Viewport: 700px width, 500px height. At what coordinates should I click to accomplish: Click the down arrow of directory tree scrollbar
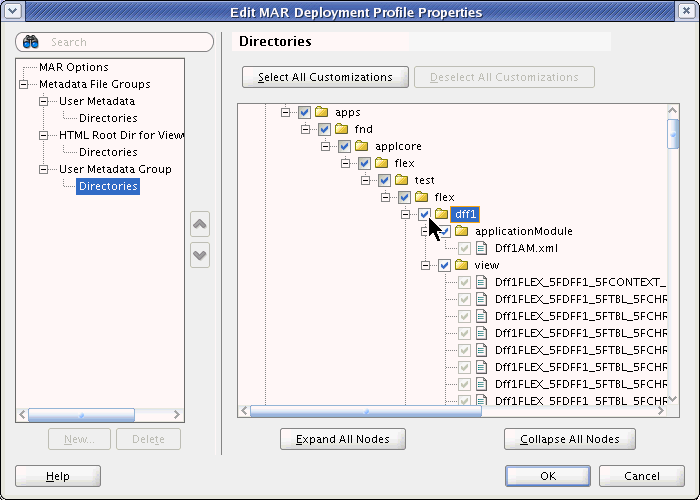pos(673,399)
